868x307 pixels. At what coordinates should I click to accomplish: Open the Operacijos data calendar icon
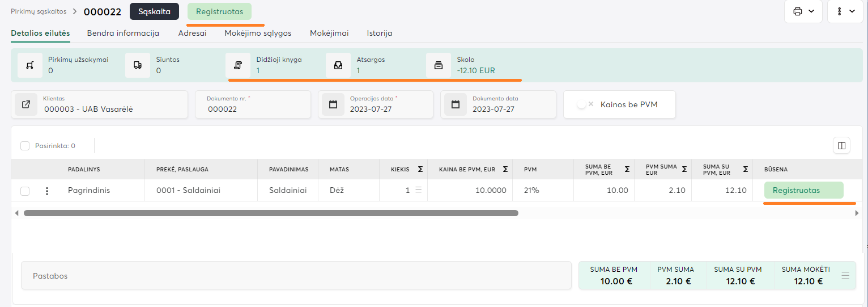[x=333, y=104]
